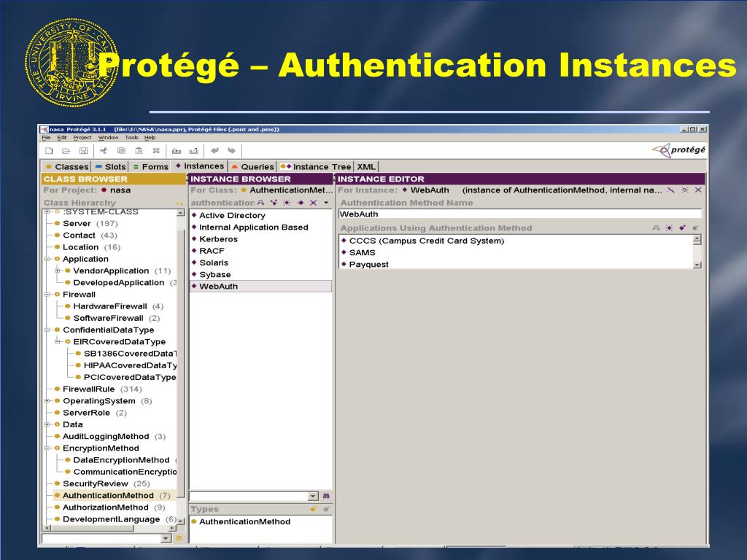Click the New Project toolbar icon
747x560 pixels.
tap(49, 151)
